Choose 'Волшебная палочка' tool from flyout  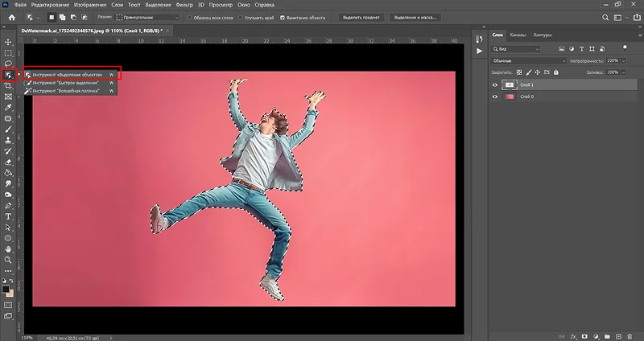coord(69,91)
